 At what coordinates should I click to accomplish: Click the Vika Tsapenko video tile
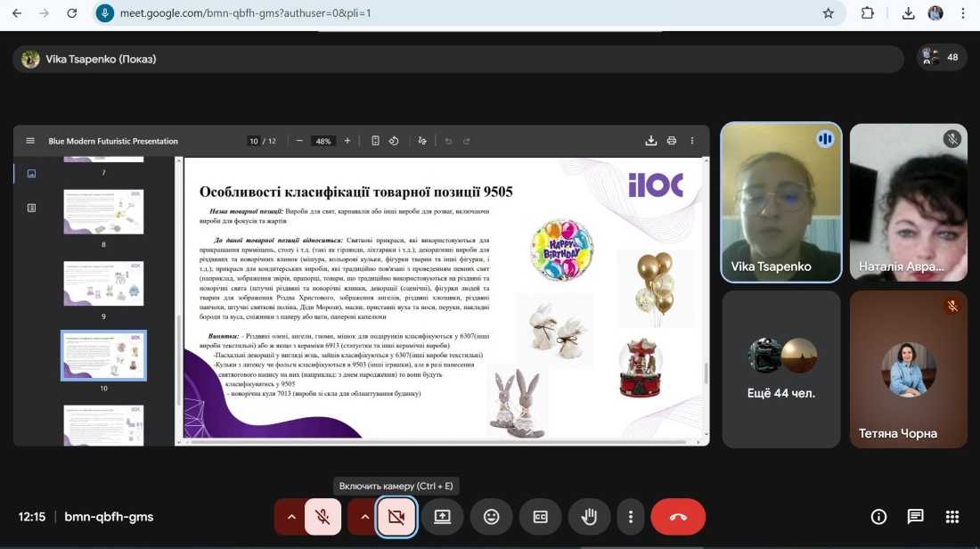tap(781, 202)
